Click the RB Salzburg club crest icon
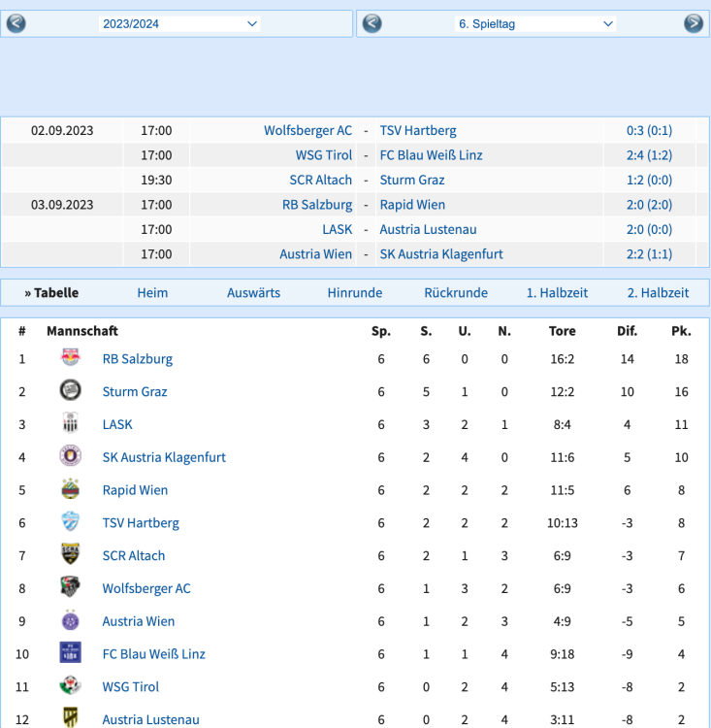 click(x=70, y=358)
